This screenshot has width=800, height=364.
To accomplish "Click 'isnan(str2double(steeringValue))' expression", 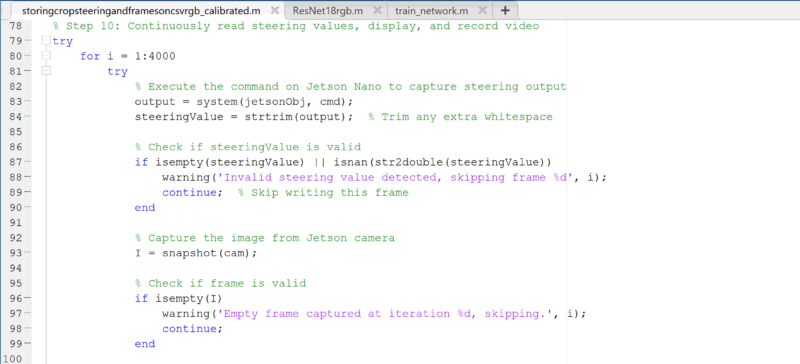I will point(443,162).
